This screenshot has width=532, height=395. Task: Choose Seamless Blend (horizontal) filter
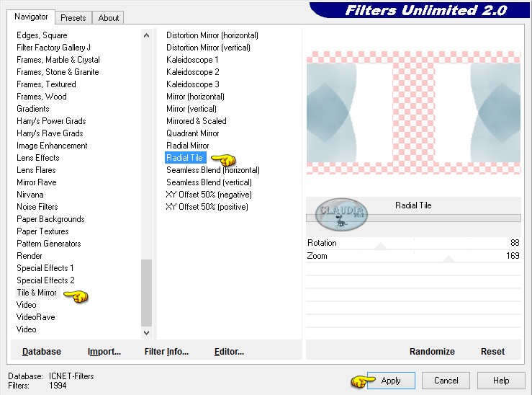click(x=213, y=170)
